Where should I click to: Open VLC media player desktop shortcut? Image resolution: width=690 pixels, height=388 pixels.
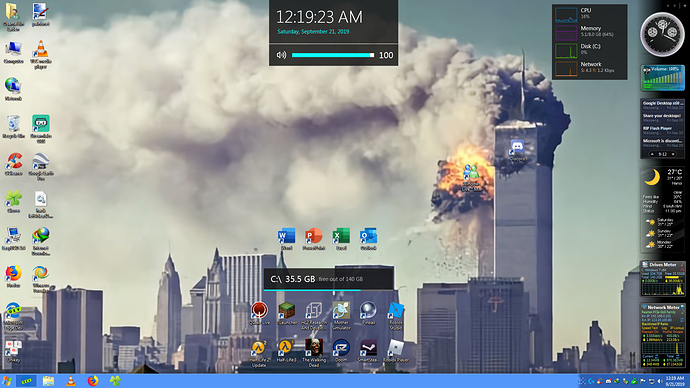coord(40,55)
